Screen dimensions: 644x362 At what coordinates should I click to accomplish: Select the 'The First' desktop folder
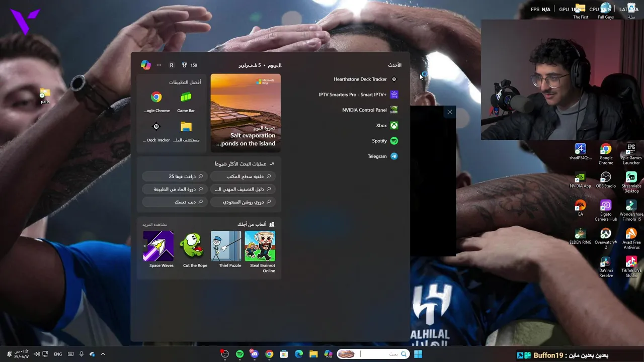click(x=581, y=11)
